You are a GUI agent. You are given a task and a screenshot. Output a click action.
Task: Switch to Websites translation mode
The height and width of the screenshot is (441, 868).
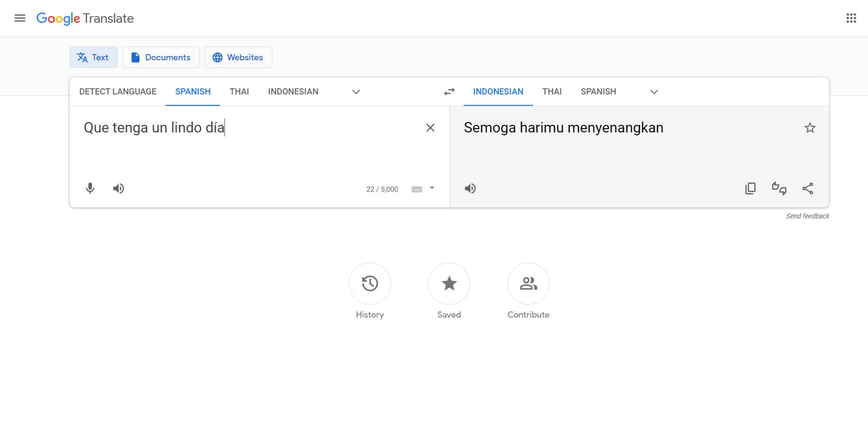[238, 57]
